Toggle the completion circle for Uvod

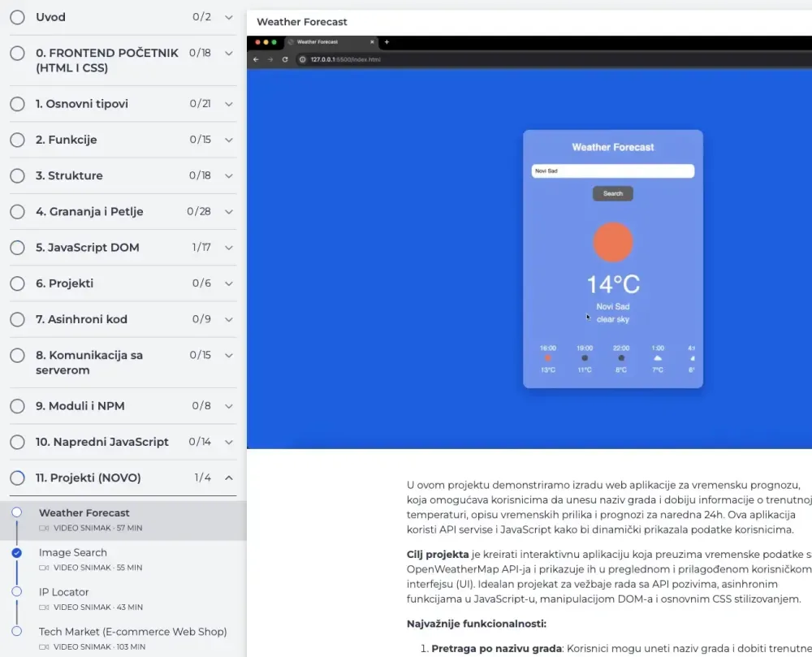pos(17,17)
